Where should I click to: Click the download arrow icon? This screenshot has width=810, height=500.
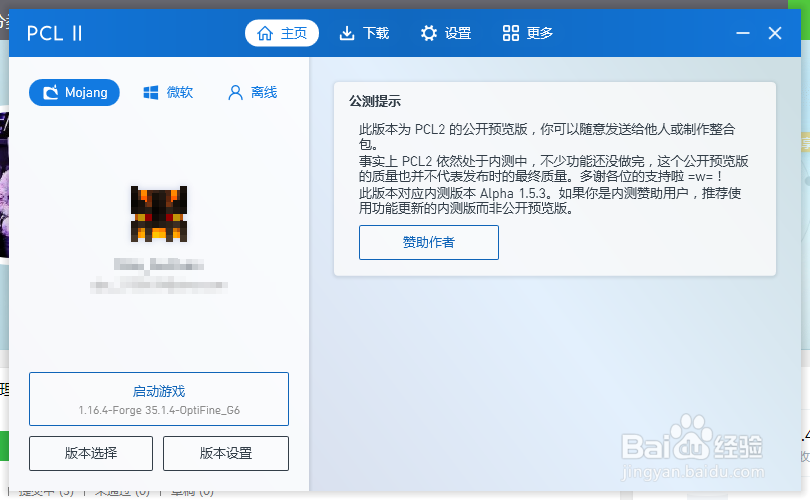347,34
